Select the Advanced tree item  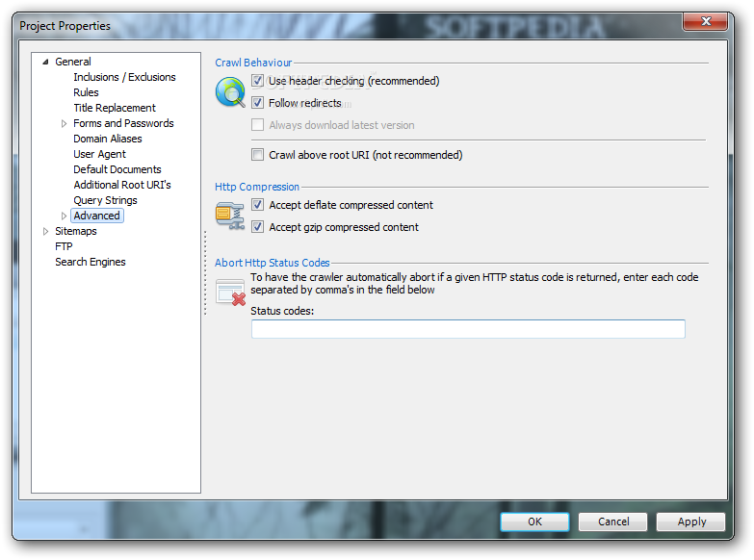(97, 216)
